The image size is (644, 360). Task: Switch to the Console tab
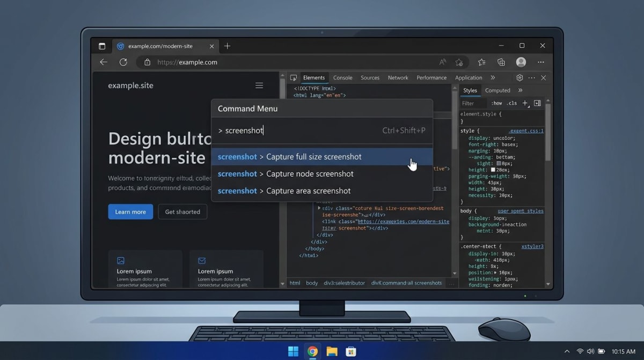(x=342, y=78)
